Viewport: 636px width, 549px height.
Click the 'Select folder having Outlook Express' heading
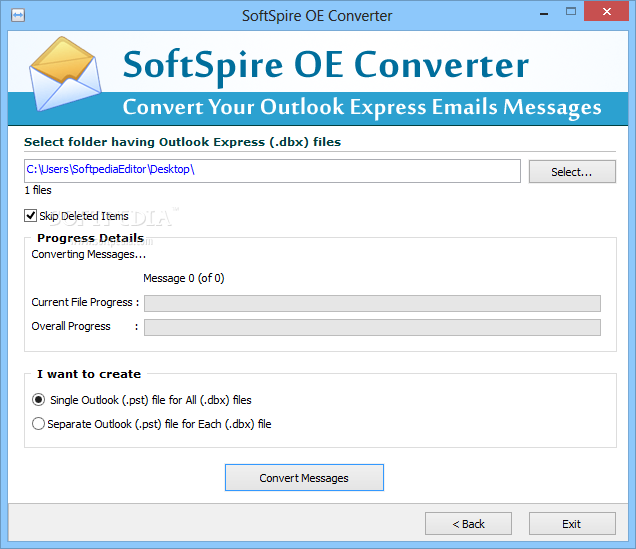[x=183, y=142]
